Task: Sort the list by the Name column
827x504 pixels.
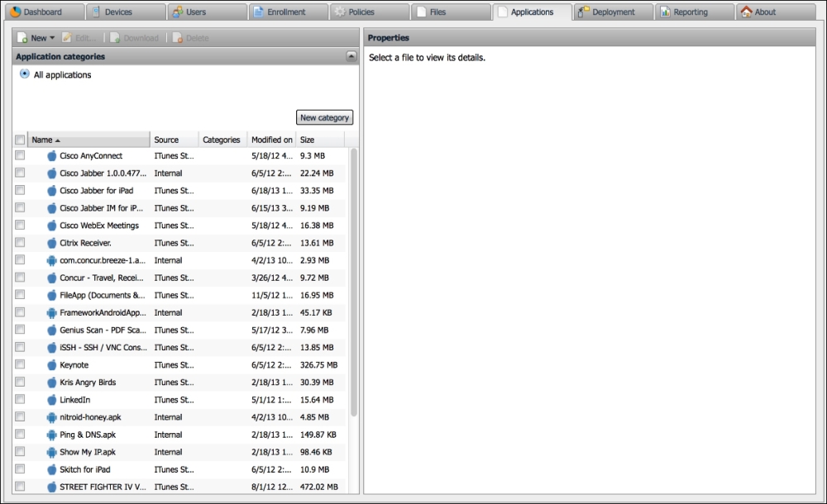Action: click(88, 140)
